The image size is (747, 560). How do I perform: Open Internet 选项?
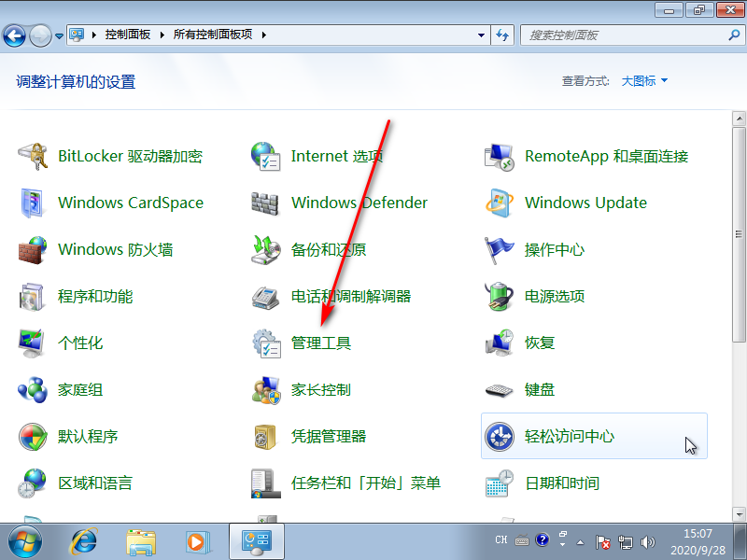pos(338,156)
